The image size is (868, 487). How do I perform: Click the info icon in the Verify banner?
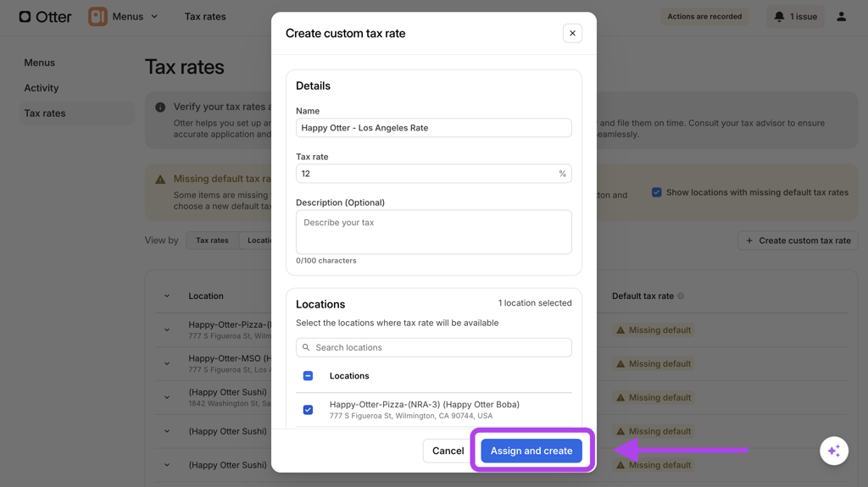click(160, 108)
